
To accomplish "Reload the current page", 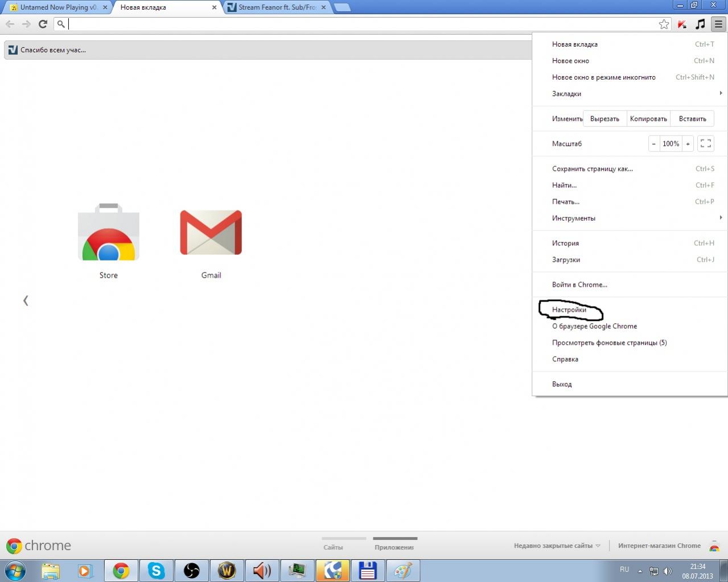I will (43, 24).
